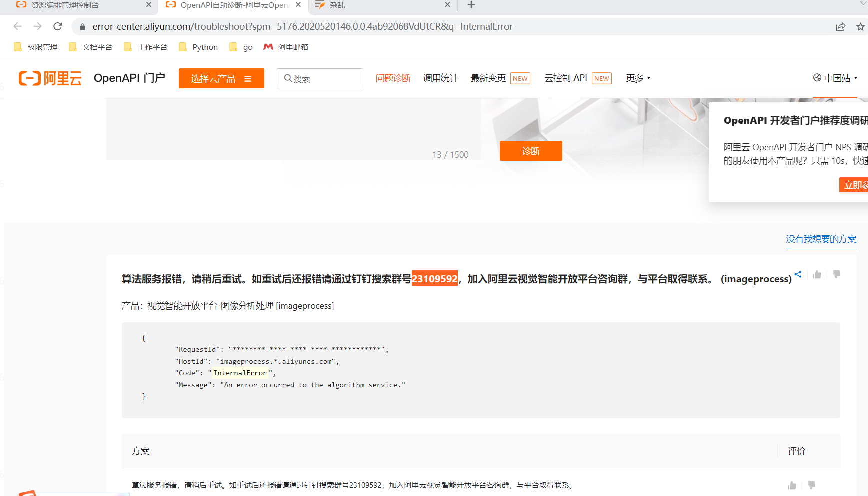This screenshot has height=496, width=868.
Task: Open the go bookmark folder
Action: coord(241,47)
